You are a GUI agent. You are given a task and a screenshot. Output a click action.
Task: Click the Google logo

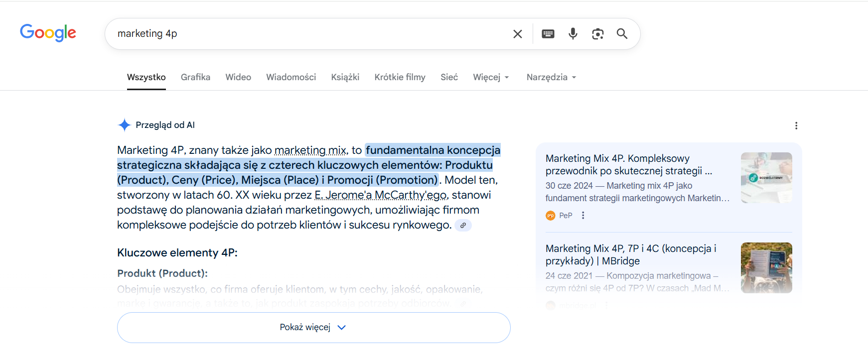click(x=48, y=33)
